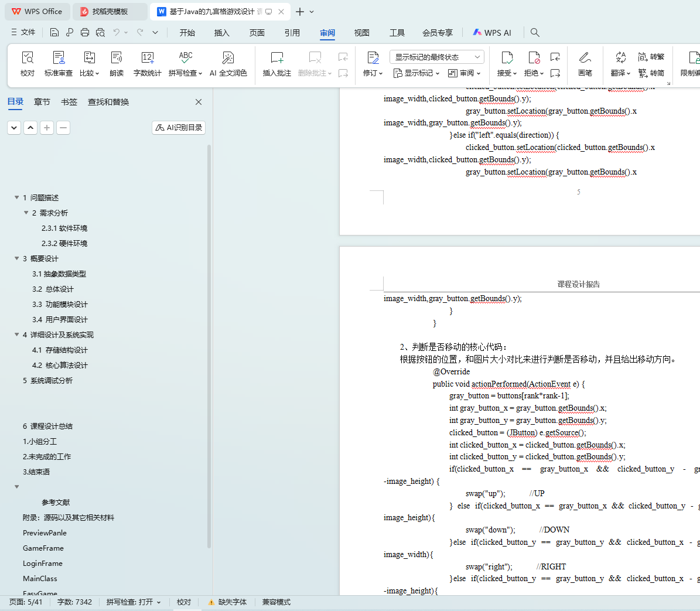Launch AI 全文润色 polishing
The width and height of the screenshot is (700, 611).
pos(228,64)
